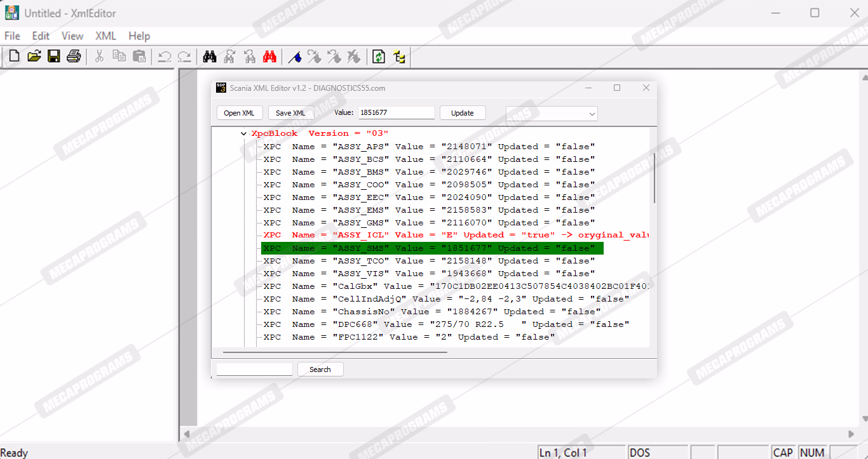Click the Print toolbar icon
868x459 pixels.
(x=74, y=57)
